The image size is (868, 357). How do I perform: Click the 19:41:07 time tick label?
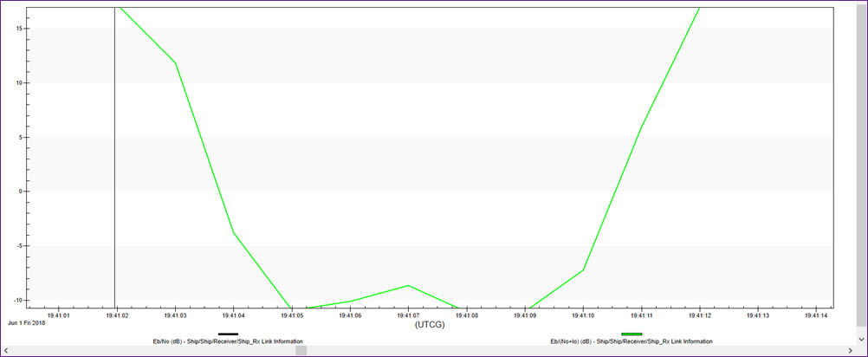coord(408,315)
